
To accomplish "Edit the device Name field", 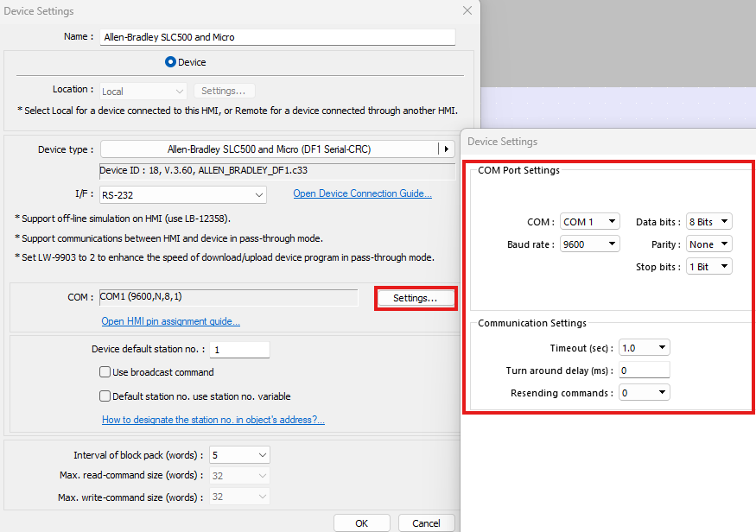I will (x=277, y=37).
